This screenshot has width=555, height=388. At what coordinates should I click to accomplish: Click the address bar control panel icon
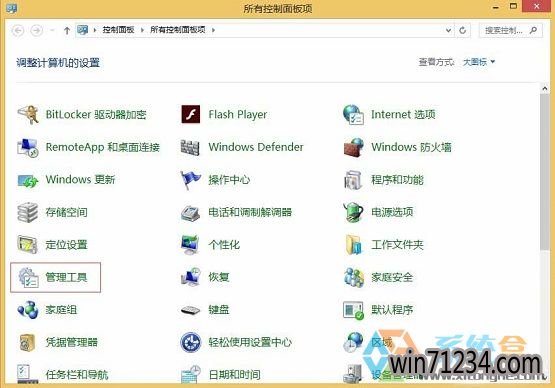[83, 30]
